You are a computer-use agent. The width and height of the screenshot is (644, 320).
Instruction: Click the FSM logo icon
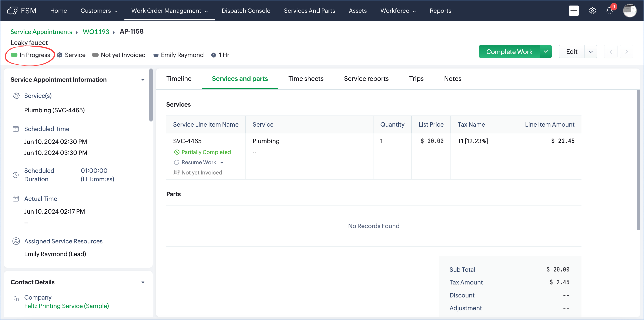[x=12, y=10]
